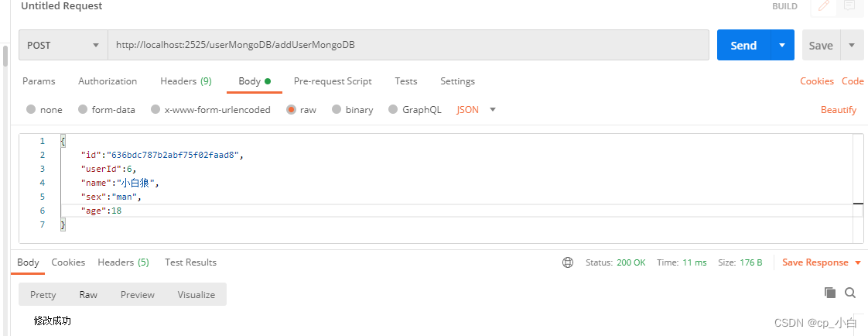Click the Save button
This screenshot has width=868, height=336.
tap(821, 45)
